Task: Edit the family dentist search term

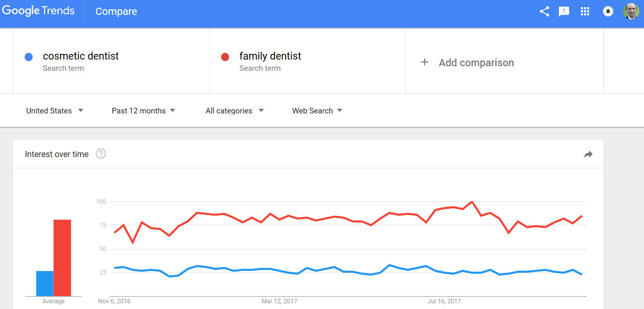Action: pyautogui.click(x=270, y=56)
